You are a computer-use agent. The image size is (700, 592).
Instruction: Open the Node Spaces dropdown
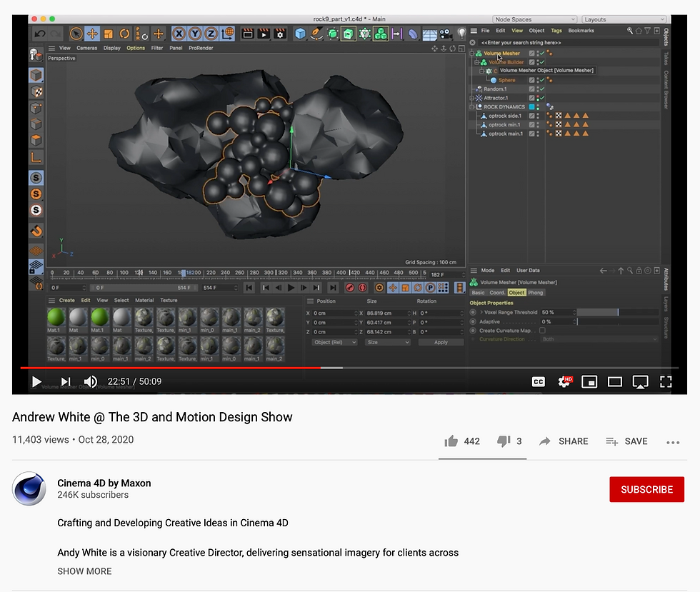pyautogui.click(x=534, y=20)
